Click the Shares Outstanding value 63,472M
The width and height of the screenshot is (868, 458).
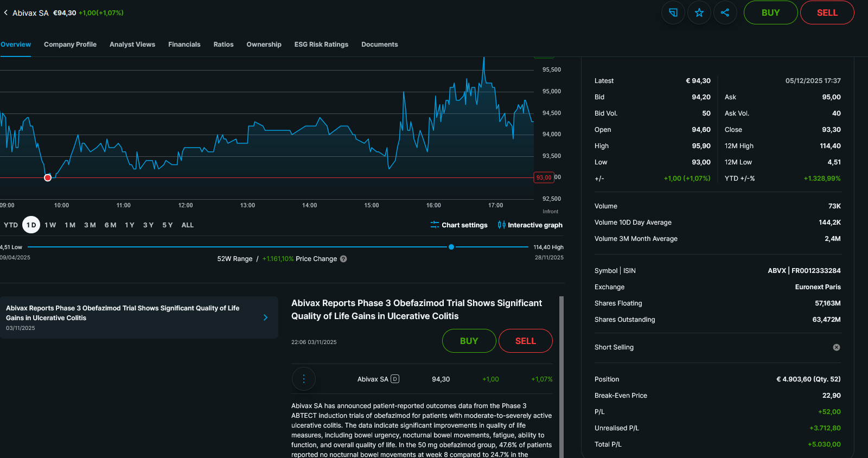[x=827, y=320]
